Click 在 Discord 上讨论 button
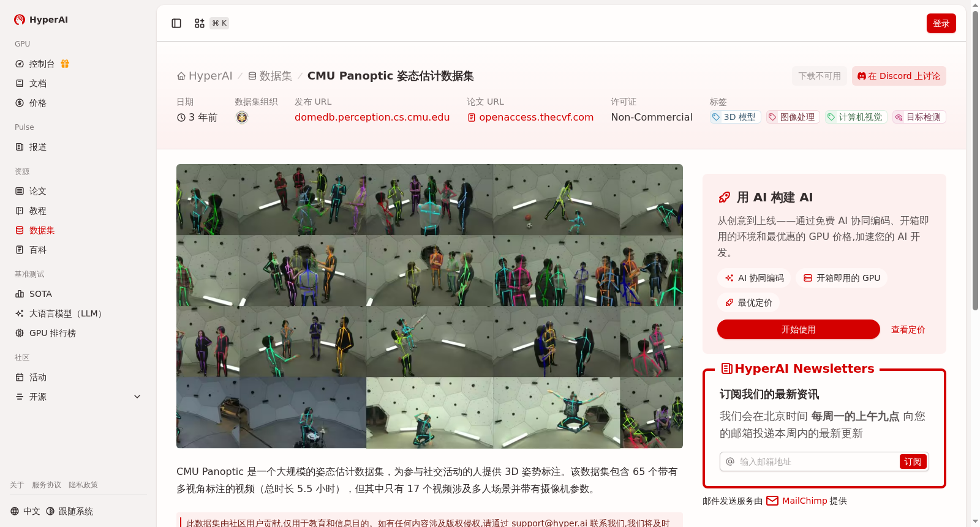The image size is (980, 527). tap(899, 76)
